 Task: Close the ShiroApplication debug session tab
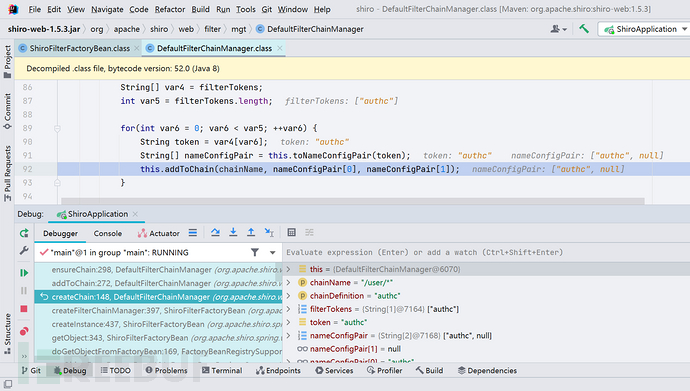tap(136, 214)
